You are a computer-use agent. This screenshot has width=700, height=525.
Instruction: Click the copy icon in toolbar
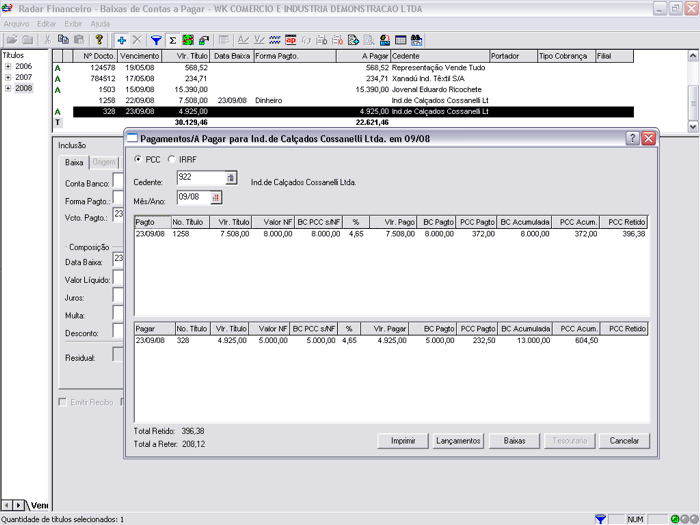click(63, 40)
